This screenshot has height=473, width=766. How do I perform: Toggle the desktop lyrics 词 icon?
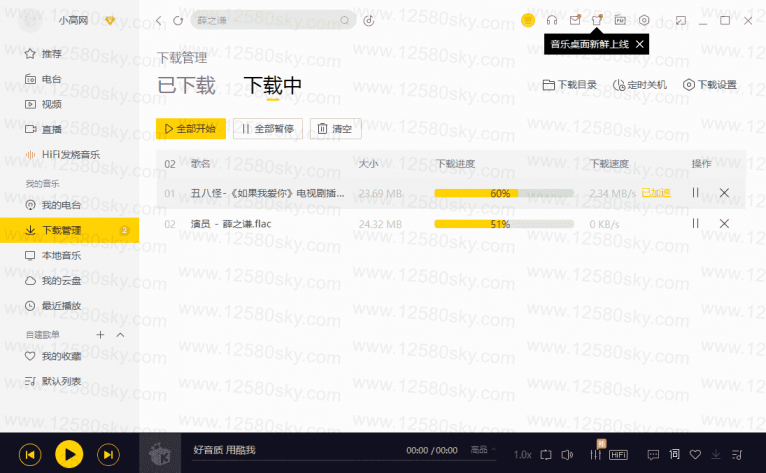(x=675, y=454)
